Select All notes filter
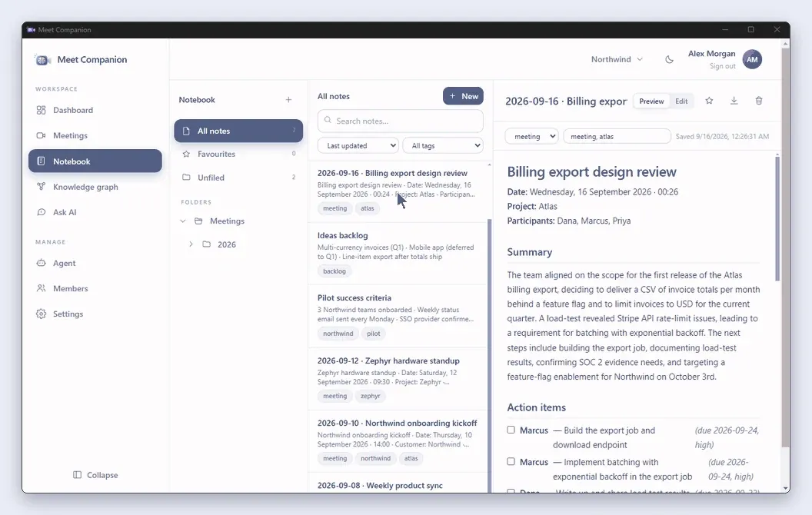 point(238,131)
